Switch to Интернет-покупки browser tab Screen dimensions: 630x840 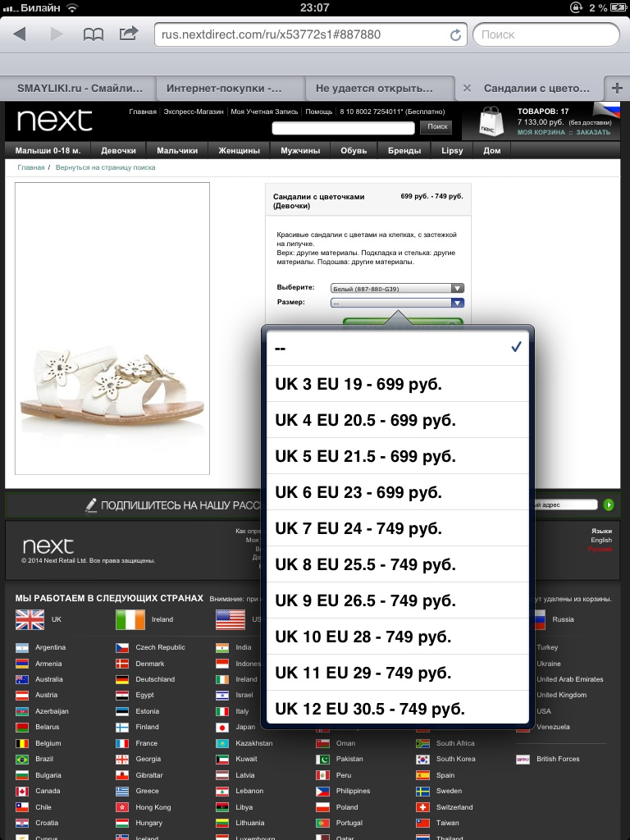[x=231, y=89]
